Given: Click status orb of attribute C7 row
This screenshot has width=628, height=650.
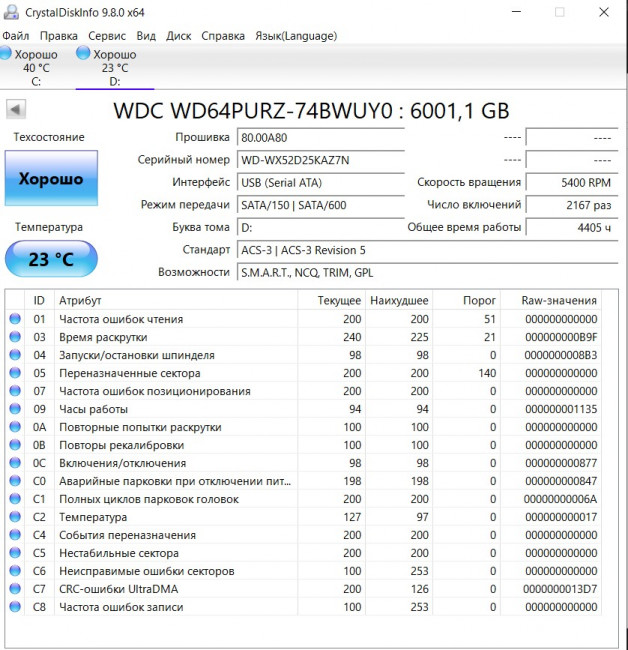Looking at the screenshot, I should [15, 589].
